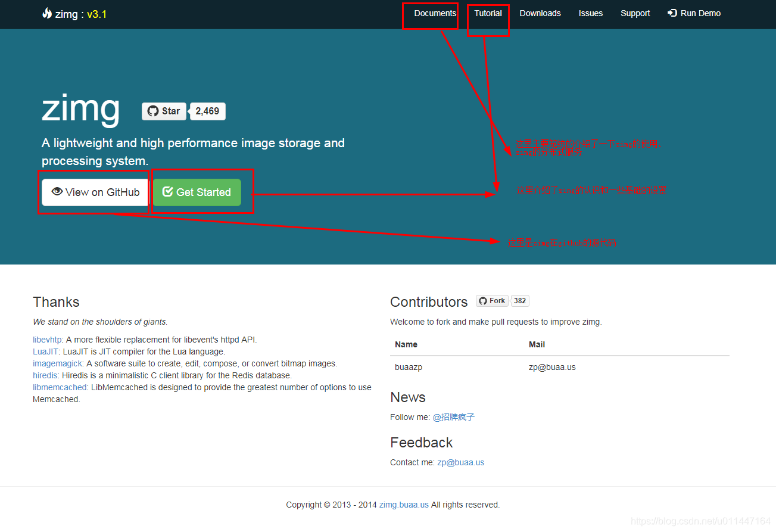Click the 'A lightweight and high performance' tagline
This screenshot has height=532, width=776.
193,152
